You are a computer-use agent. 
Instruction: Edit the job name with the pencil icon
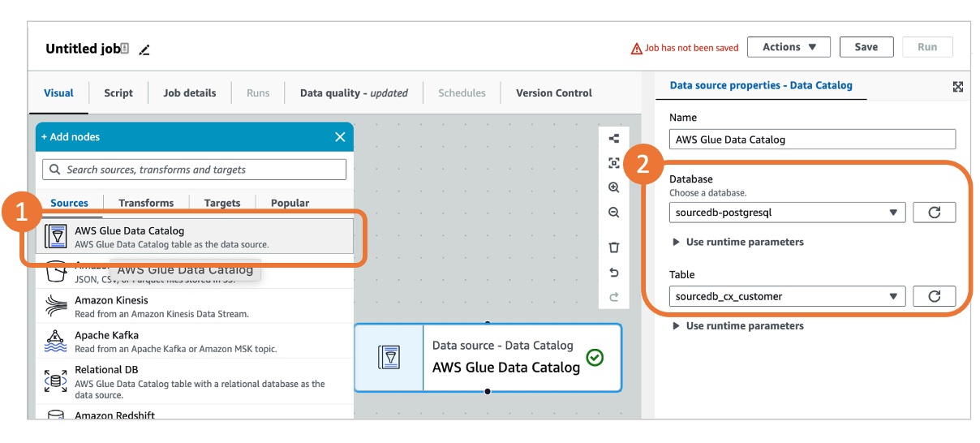tap(144, 49)
